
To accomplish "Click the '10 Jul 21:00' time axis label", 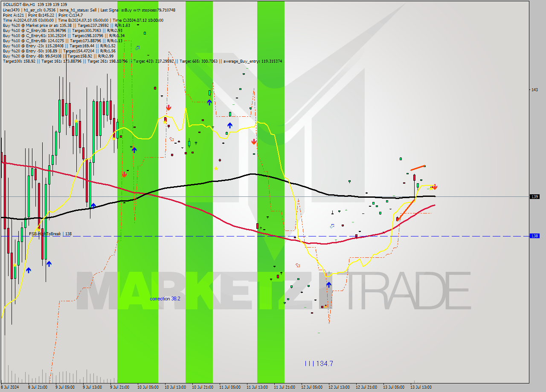I will click(x=202, y=387).
